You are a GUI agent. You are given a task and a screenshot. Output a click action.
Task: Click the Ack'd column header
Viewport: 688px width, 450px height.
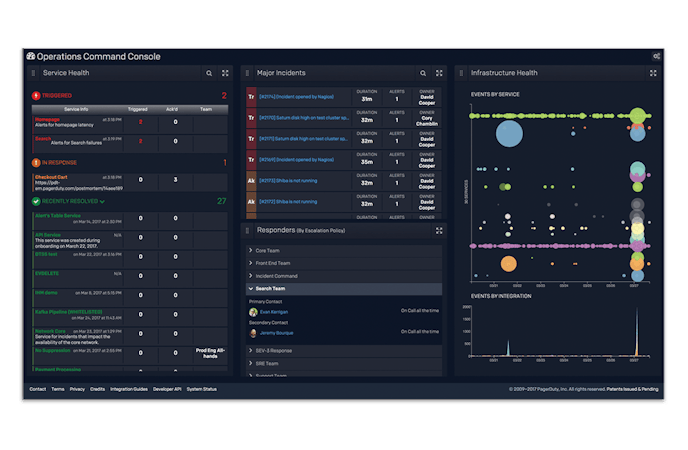tap(172, 110)
